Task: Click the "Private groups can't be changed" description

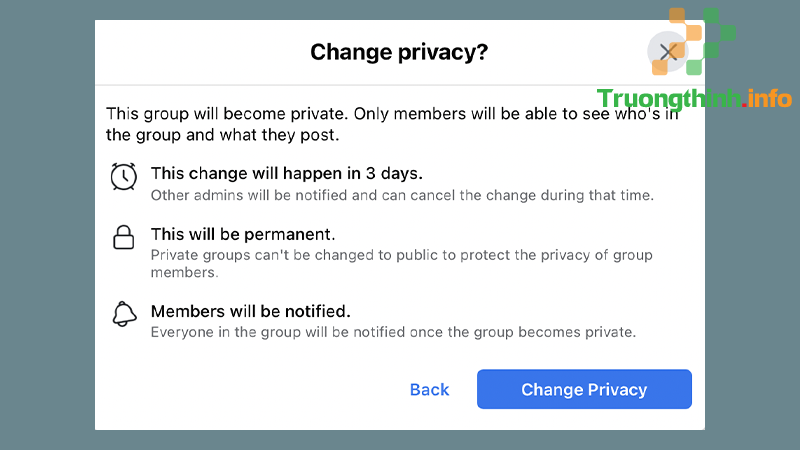Action: (402, 263)
